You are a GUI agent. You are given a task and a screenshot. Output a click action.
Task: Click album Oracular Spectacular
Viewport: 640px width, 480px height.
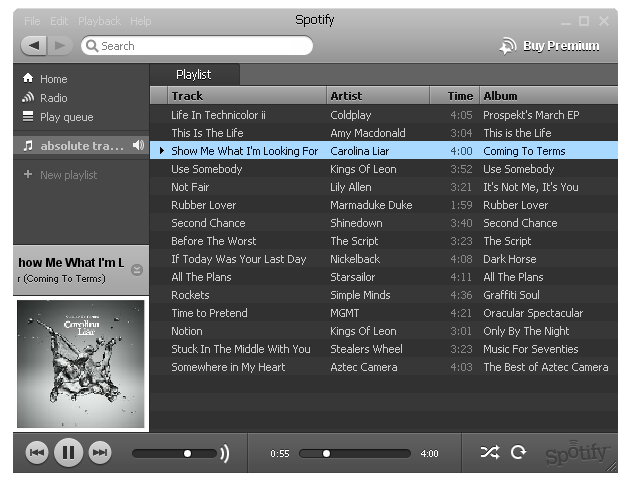click(x=533, y=313)
